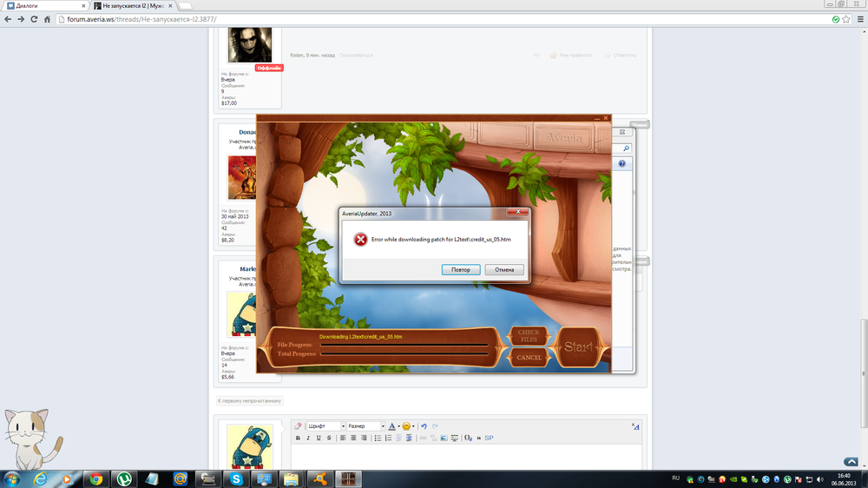The image size is (868, 488).
Task: Switch to the Диалоги browser tab
Action: tap(45, 5)
